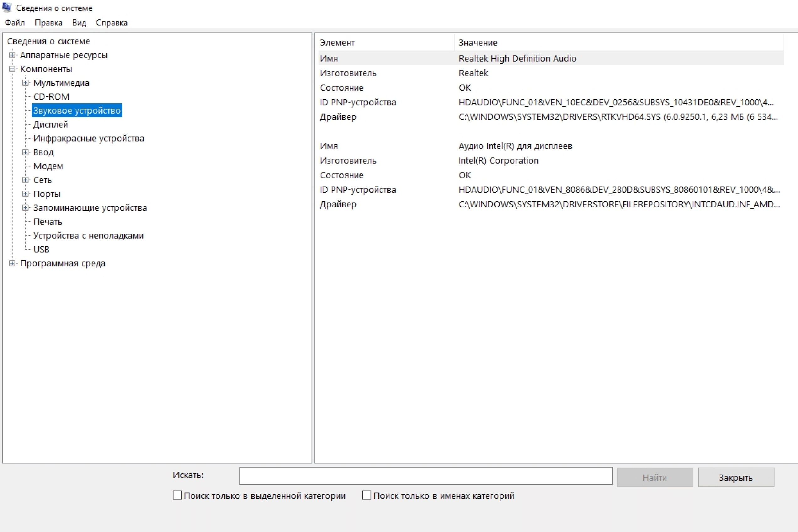Open the Вид menu

[x=79, y=23]
